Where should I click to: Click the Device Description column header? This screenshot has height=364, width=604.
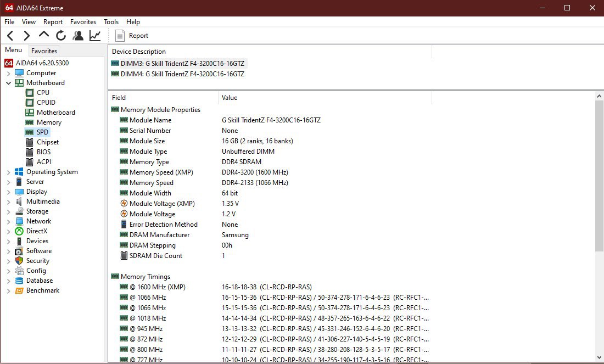[x=270, y=52]
